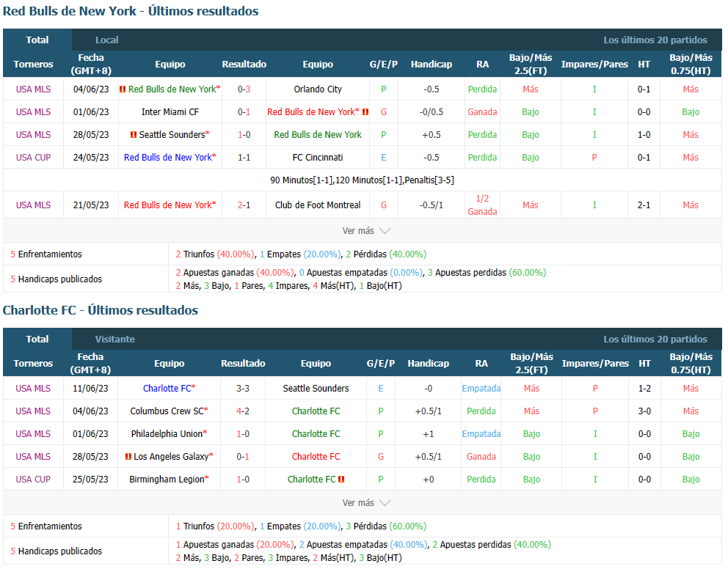
Task: Click E result letter in FC Cincinnati row
Action: pyautogui.click(x=384, y=157)
